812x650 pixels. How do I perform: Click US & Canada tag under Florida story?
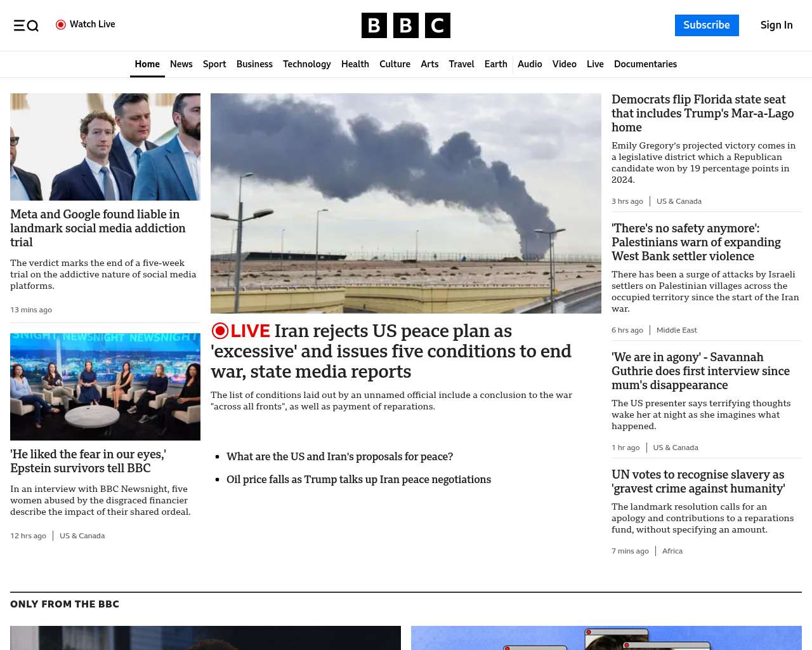pyautogui.click(x=679, y=201)
